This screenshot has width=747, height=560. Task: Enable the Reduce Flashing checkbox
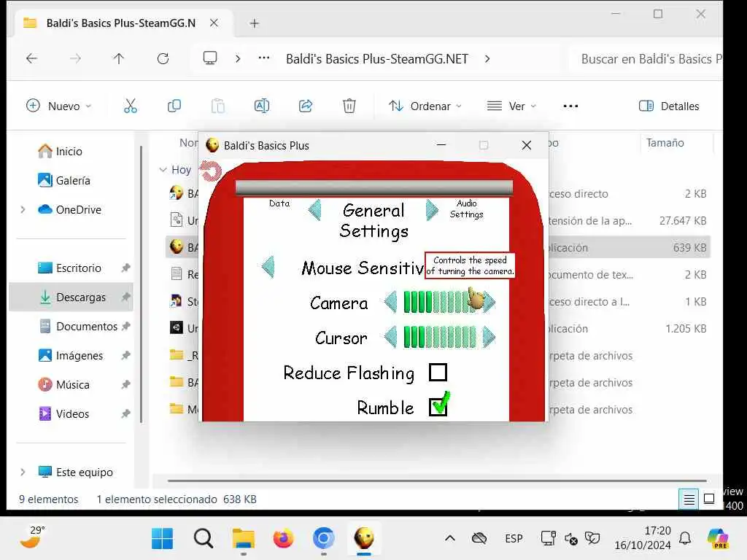coord(438,373)
